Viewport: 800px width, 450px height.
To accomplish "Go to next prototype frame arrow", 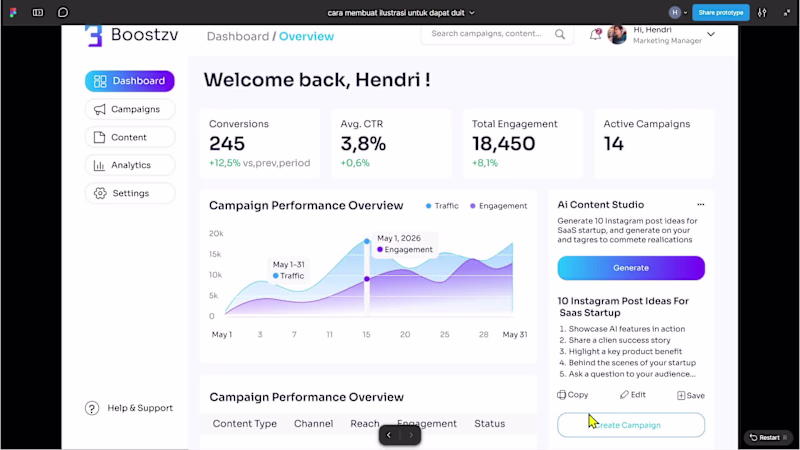I will tap(411, 435).
